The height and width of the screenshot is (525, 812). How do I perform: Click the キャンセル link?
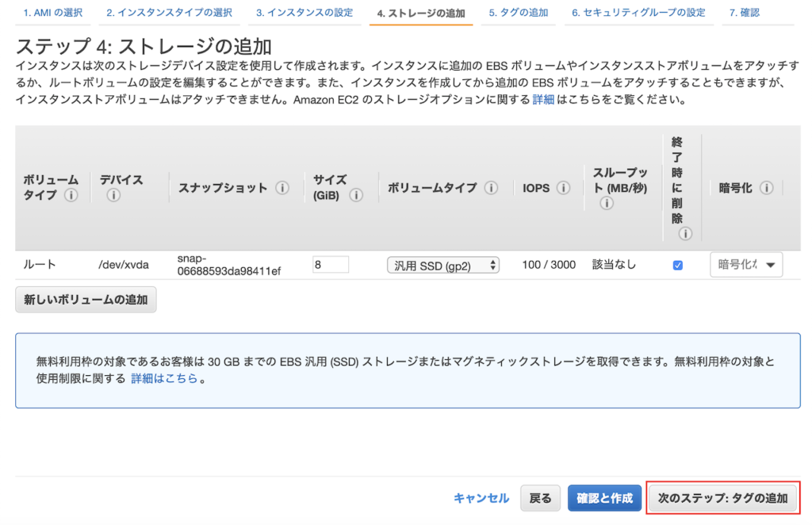click(481, 498)
